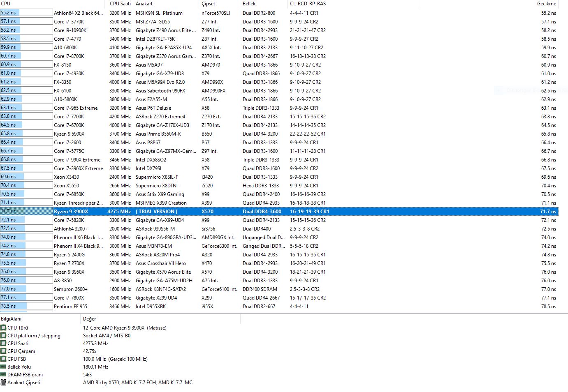Select the FX-8350 row

pyautogui.click(x=279, y=82)
